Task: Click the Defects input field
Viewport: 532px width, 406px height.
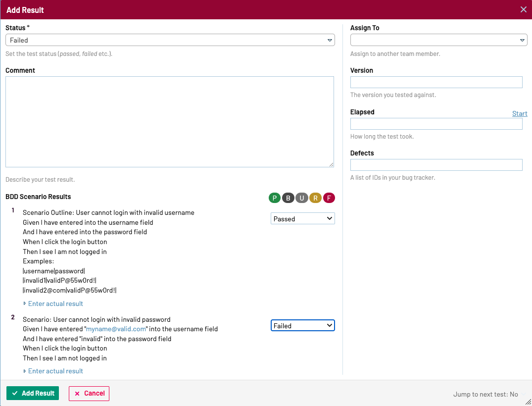Action: point(436,165)
